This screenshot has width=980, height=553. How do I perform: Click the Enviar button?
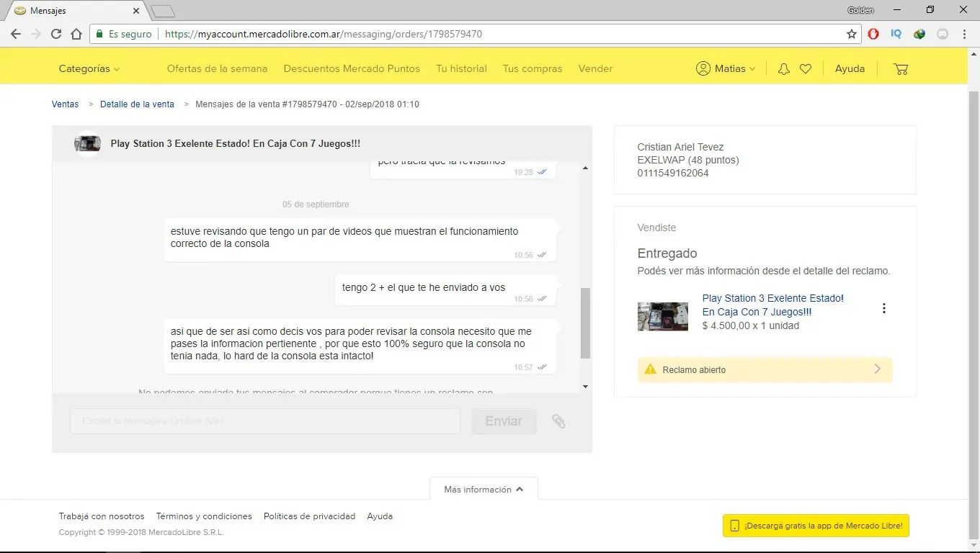point(504,421)
